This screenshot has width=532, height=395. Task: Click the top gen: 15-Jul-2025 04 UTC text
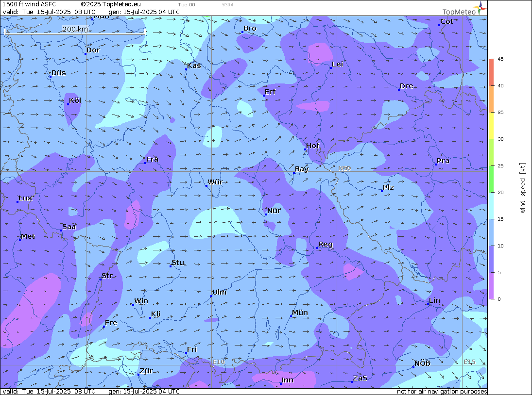coord(144,12)
